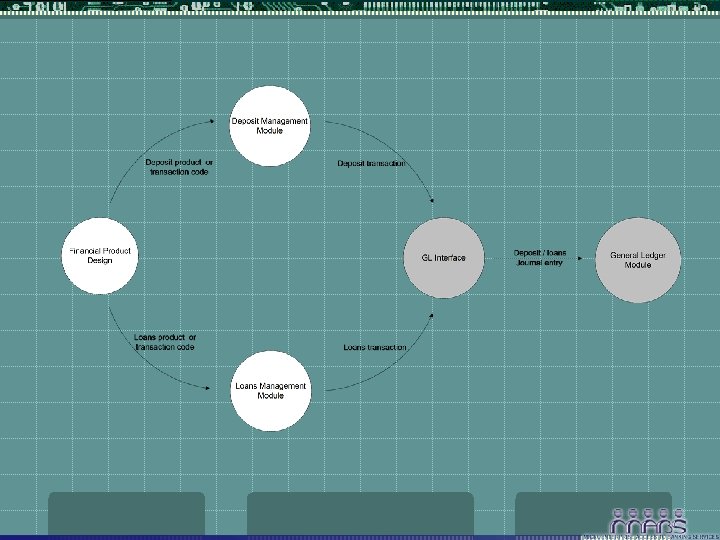Click the General Ledger Module node
The height and width of the screenshot is (540, 720).
click(x=638, y=260)
